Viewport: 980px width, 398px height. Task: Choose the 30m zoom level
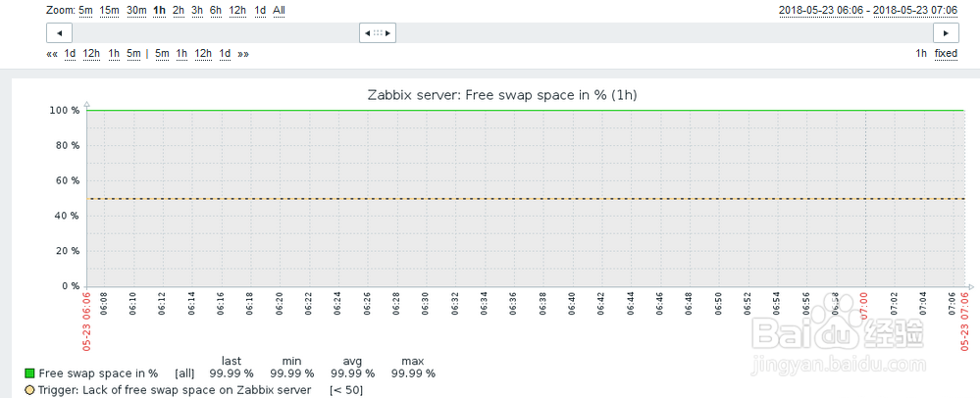(136, 10)
